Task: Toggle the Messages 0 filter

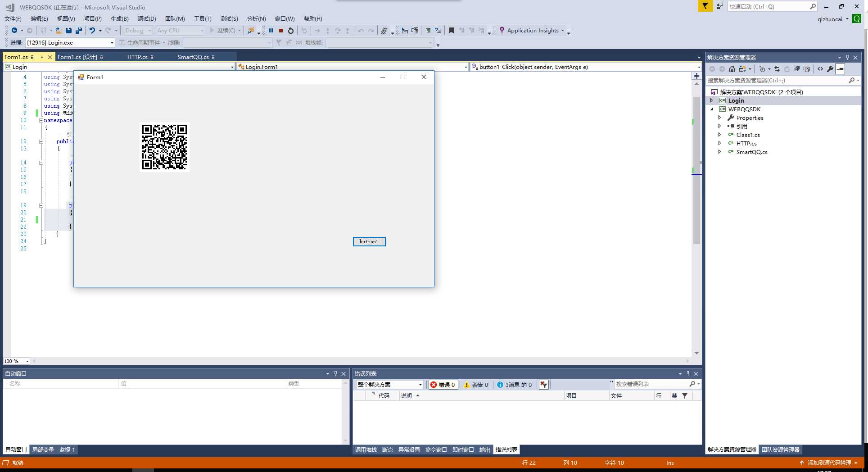Action: point(515,385)
